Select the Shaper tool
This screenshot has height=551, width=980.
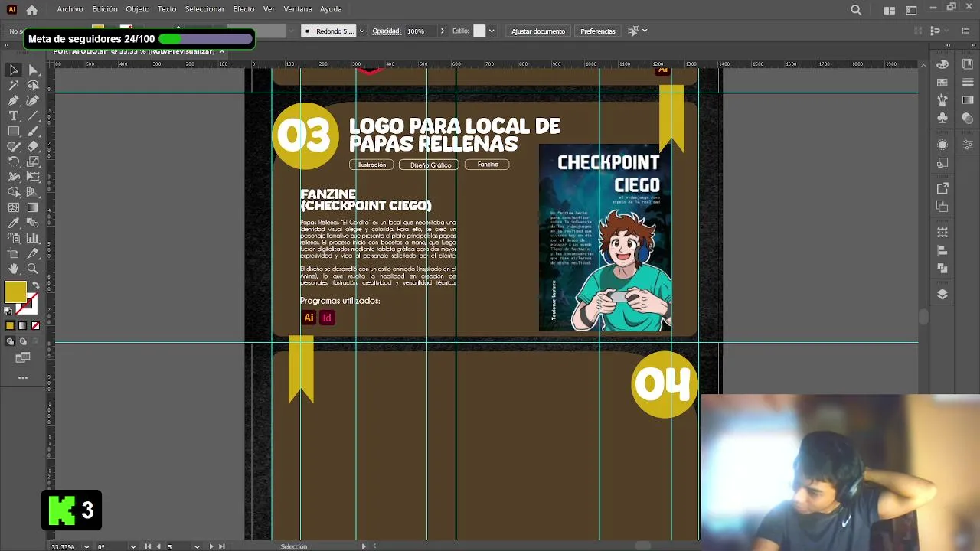tap(14, 146)
